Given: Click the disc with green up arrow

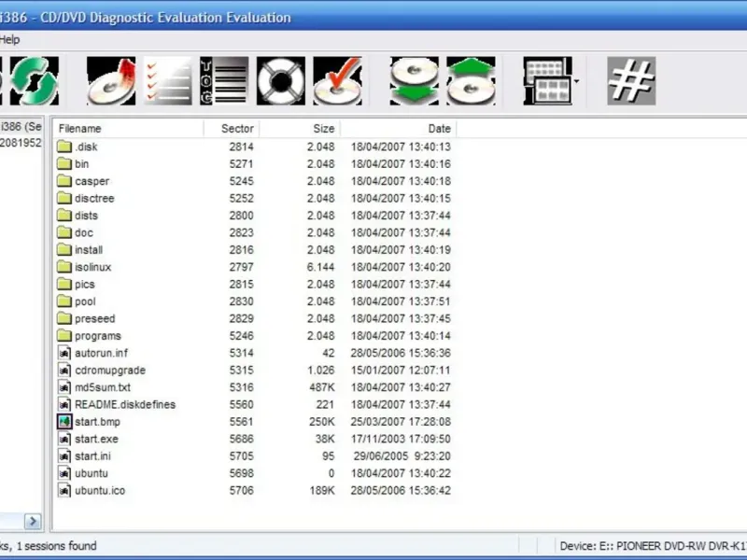Looking at the screenshot, I should tap(471, 81).
